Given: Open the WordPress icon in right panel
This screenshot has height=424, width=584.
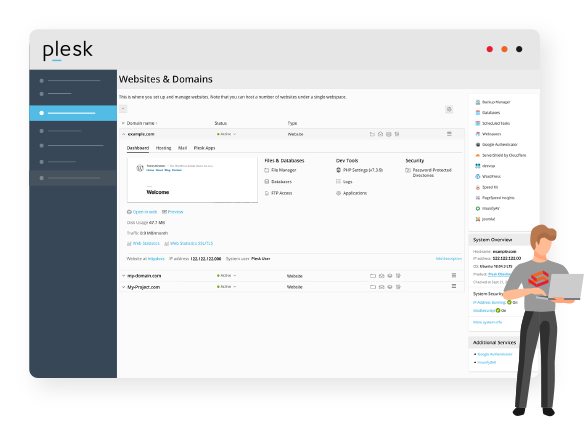Looking at the screenshot, I should point(478,177).
